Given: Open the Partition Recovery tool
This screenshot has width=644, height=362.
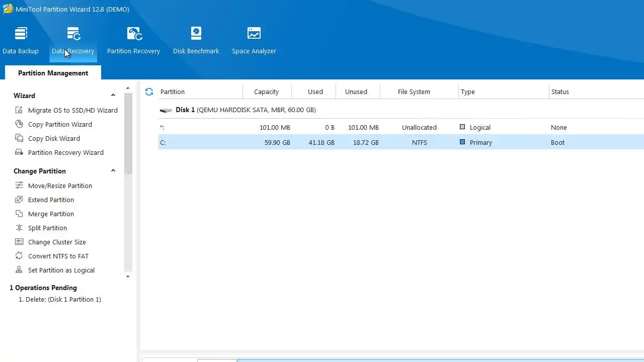Looking at the screenshot, I should (133, 41).
